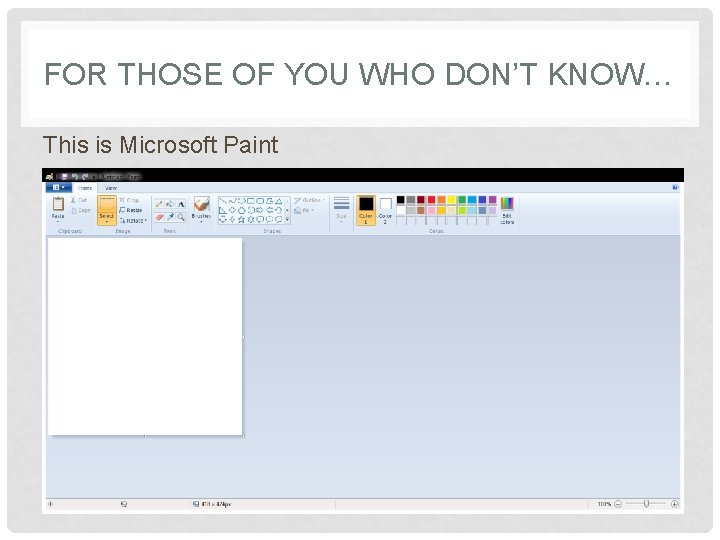This screenshot has height=540, width=720.
Task: Select the Eraser tool
Action: [x=159, y=217]
